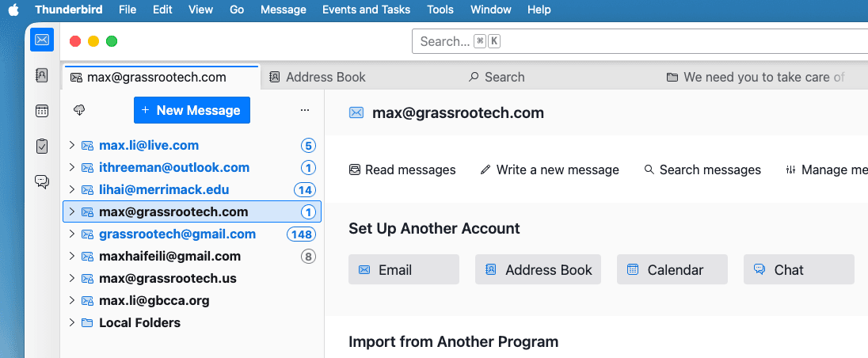Click the Local Folders folder icon
This screenshot has height=358, width=868.
87,322
